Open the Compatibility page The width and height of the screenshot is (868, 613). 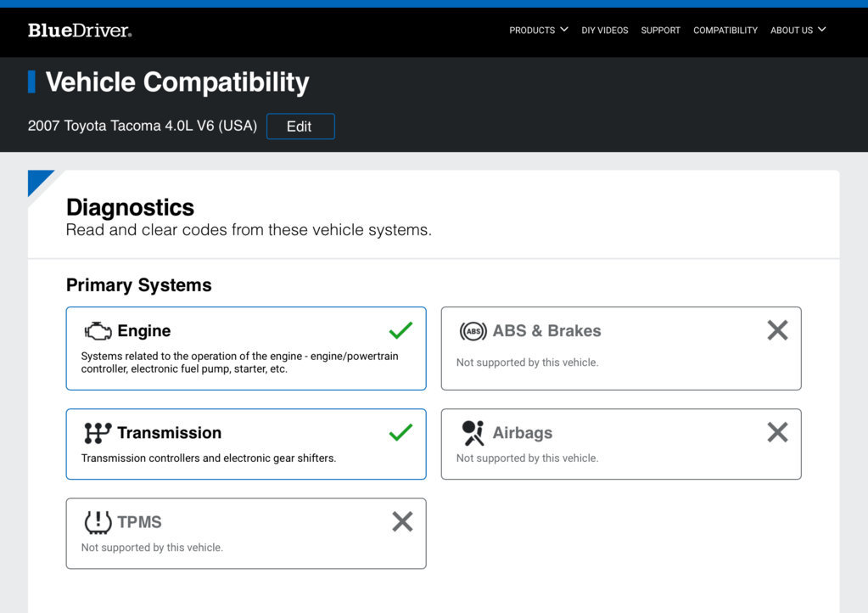point(725,31)
